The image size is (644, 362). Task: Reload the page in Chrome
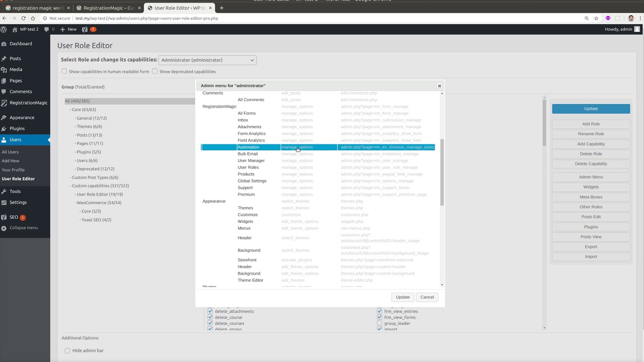pyautogui.click(x=23, y=18)
